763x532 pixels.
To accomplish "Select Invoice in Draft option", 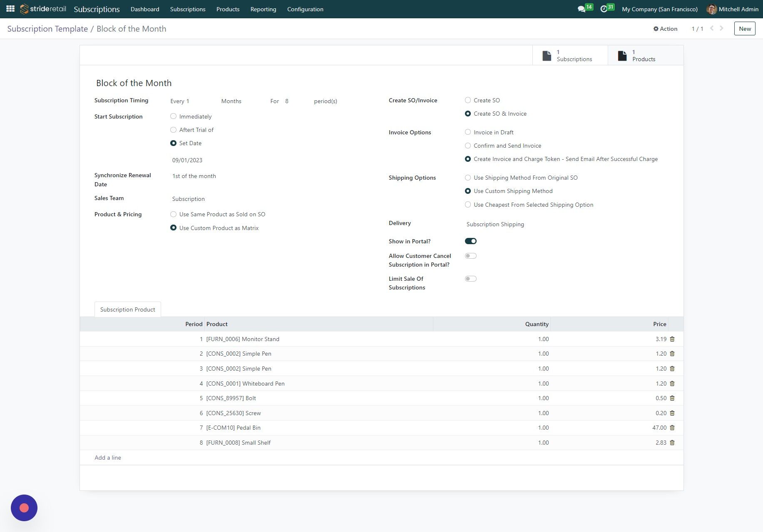I will (468, 132).
